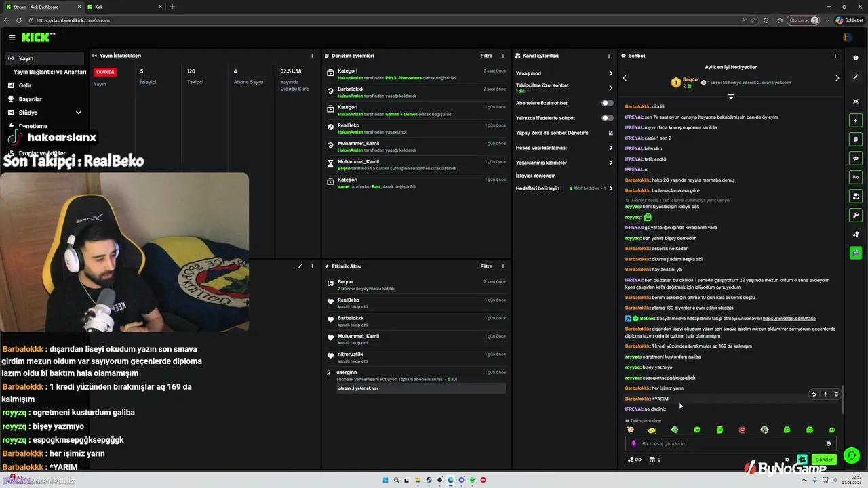
Task: Click the pencil edit icon in right sidebar
Action: 856,77
